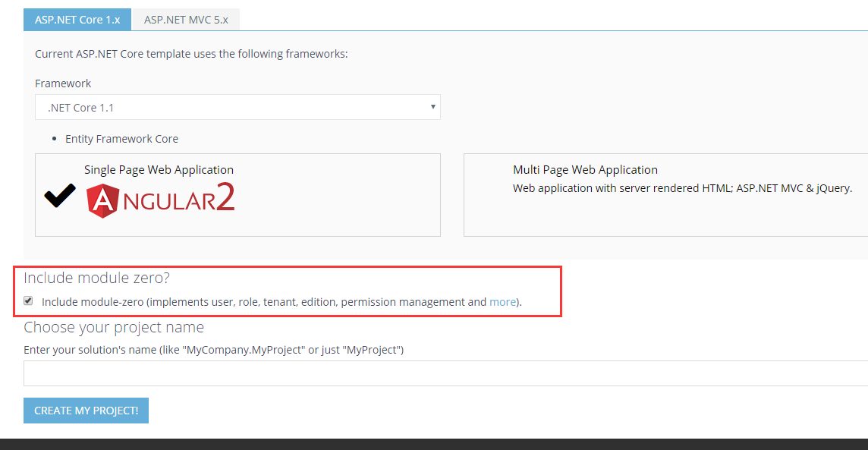Screen dimensions: 868x450
Task: Open the .NET Core 1.1 framework dropdown
Action: coord(237,108)
